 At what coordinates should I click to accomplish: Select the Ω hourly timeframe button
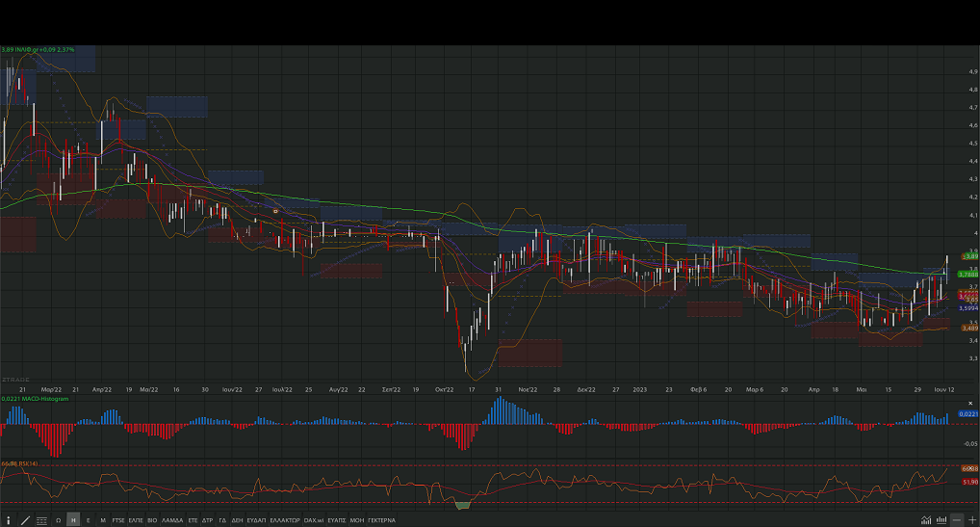(x=58, y=520)
